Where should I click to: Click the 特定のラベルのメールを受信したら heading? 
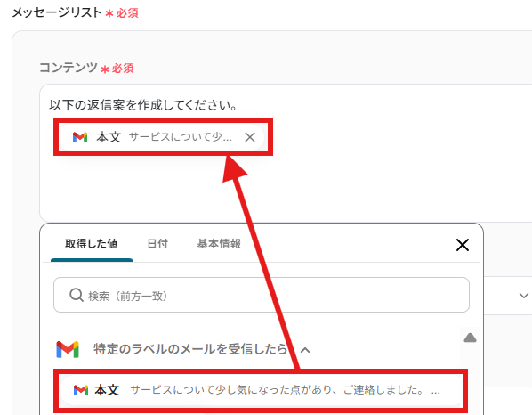(x=190, y=349)
